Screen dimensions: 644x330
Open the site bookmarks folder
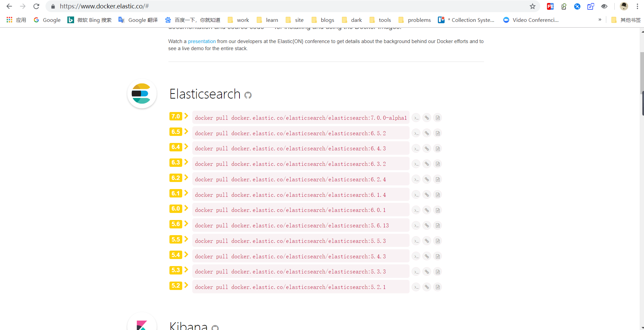click(x=294, y=20)
